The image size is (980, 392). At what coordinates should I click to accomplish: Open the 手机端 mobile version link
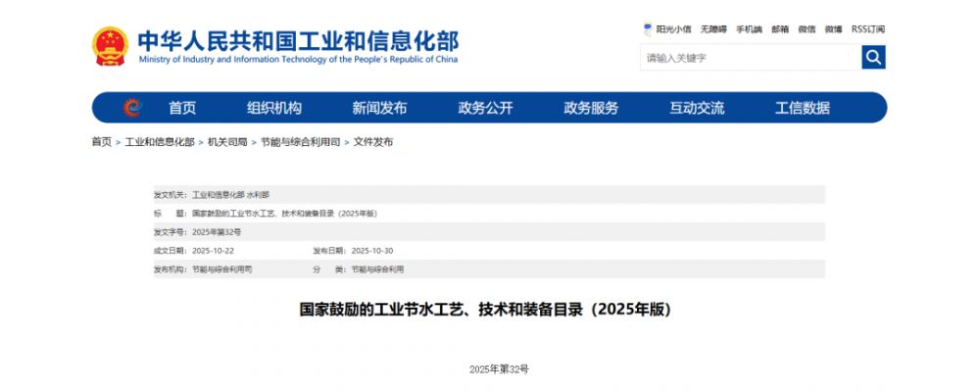point(749,29)
